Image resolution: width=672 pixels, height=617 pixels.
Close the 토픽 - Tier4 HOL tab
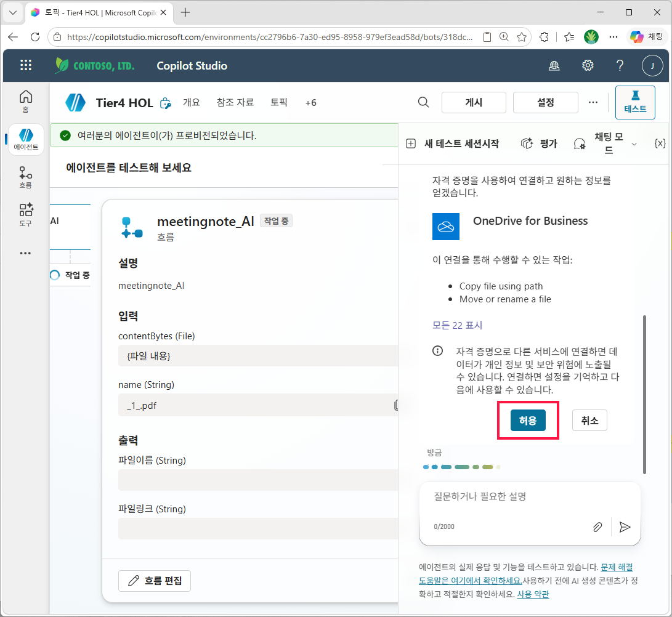coord(163,12)
